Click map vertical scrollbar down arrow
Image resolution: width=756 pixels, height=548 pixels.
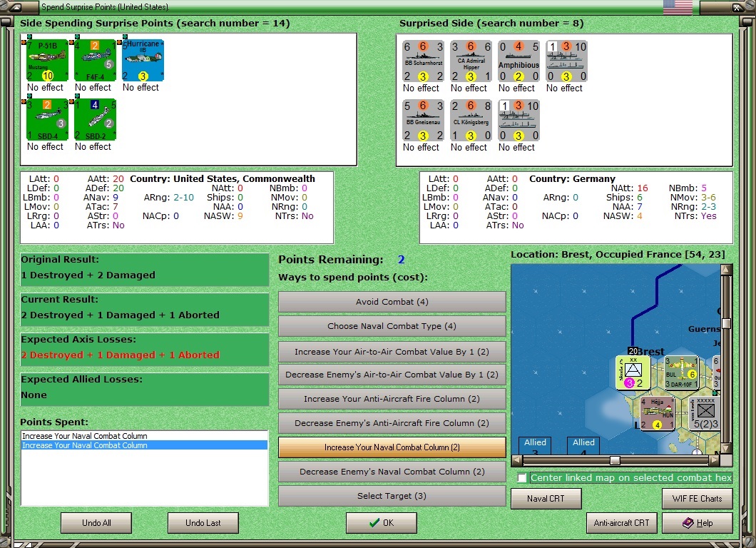pyautogui.click(x=727, y=449)
